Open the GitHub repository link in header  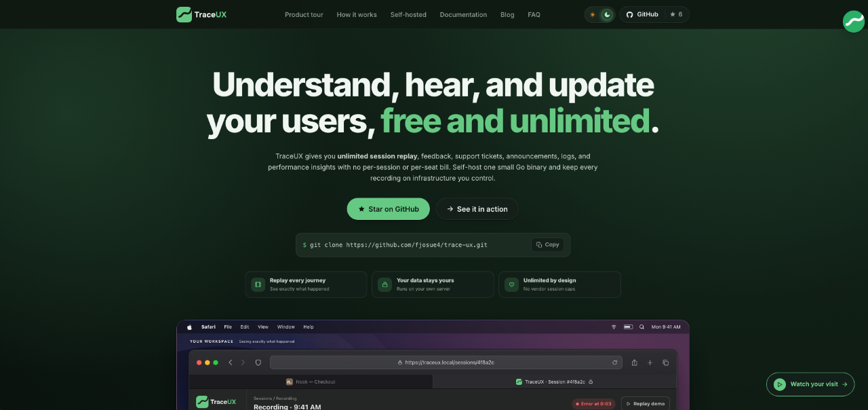(642, 14)
